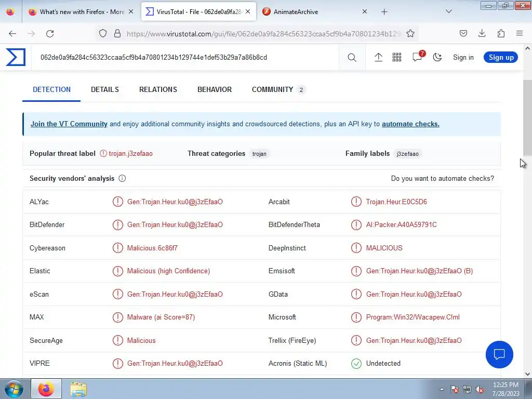Image resolution: width=532 pixels, height=399 pixels.
Task: Open the notifications icon with the 7 badge
Action: 418,56
